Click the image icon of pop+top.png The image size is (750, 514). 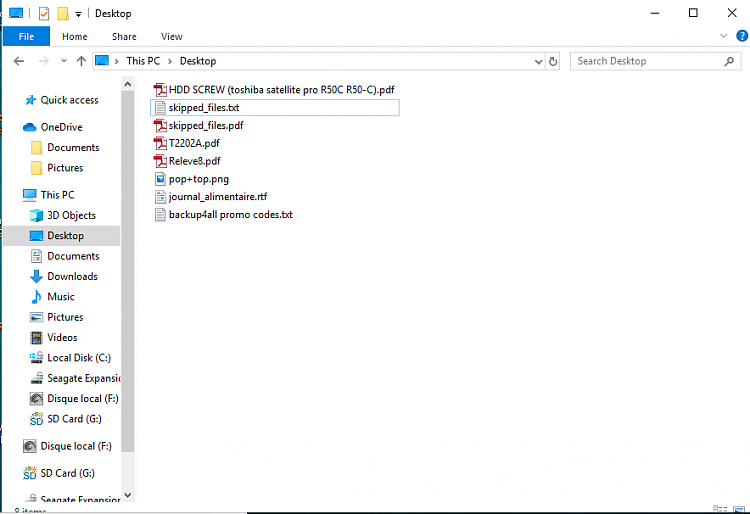point(160,179)
